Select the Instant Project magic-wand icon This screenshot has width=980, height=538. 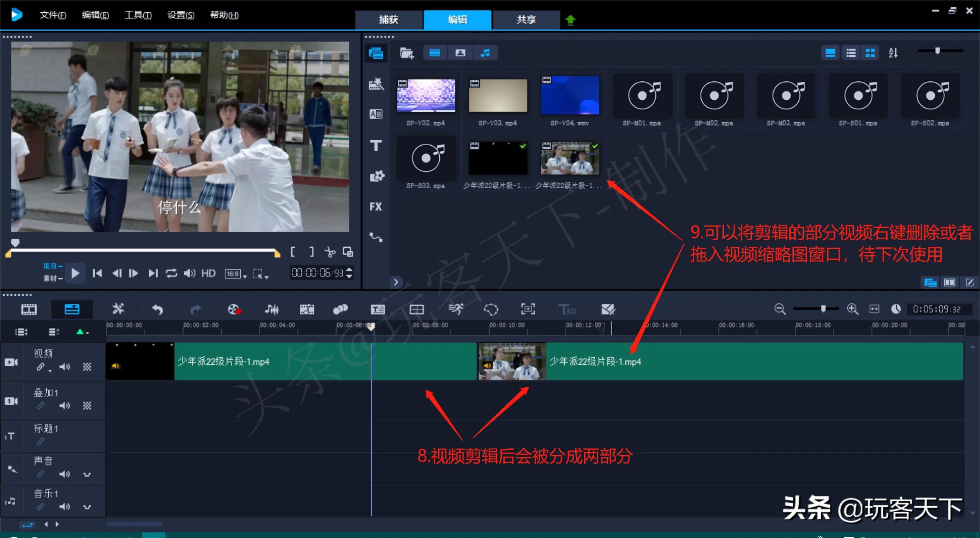[x=376, y=84]
